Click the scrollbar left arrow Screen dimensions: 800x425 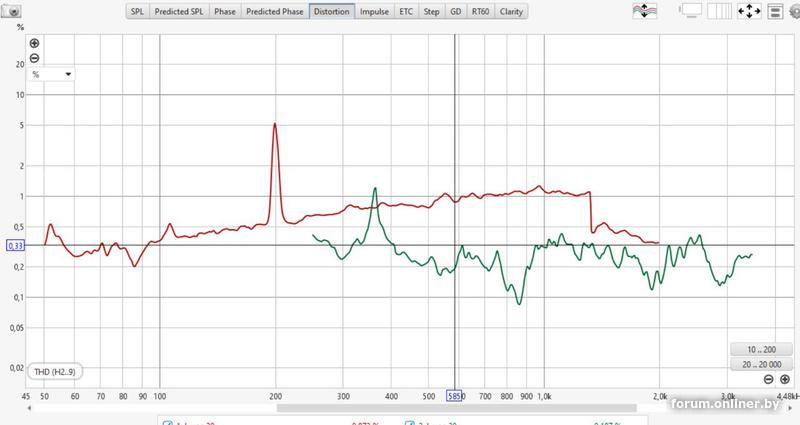tap(29, 408)
